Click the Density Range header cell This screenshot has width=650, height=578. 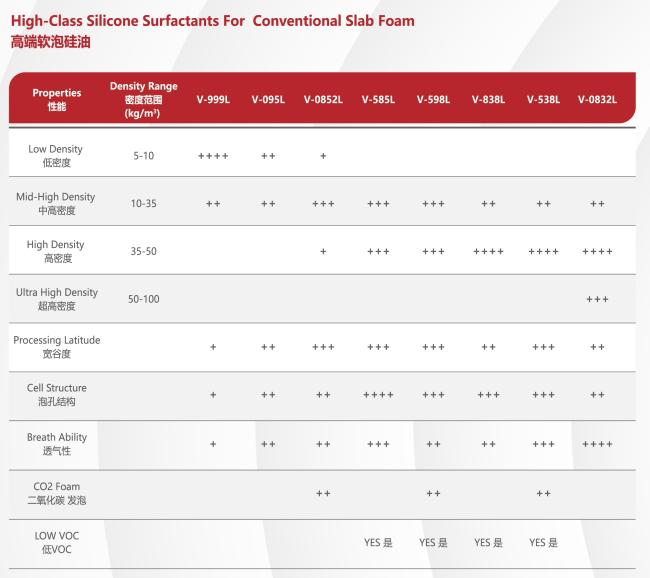[x=143, y=100]
